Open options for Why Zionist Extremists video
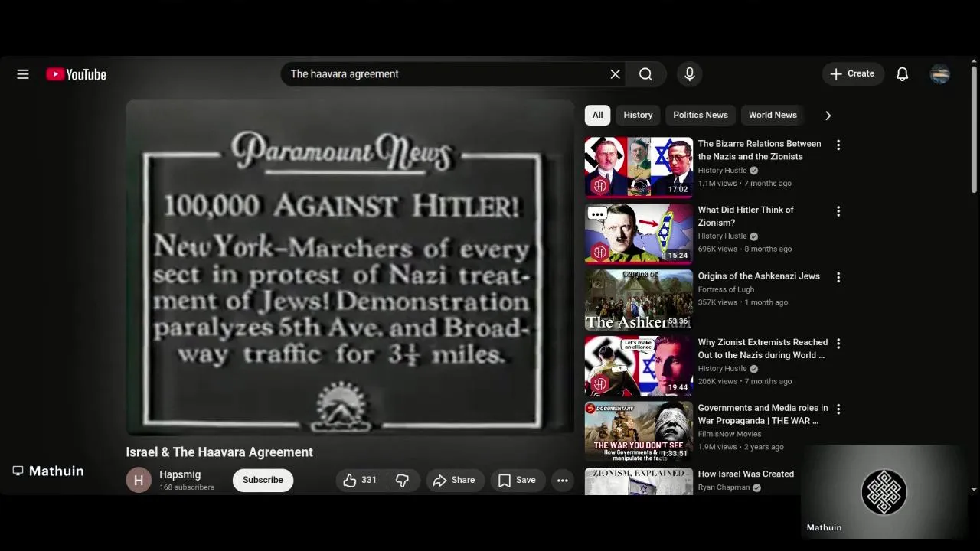Viewport: 980px width, 551px height. click(838, 344)
